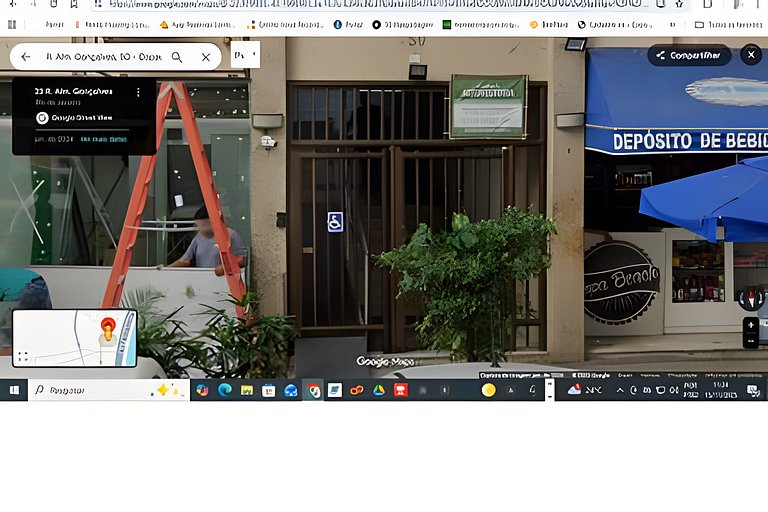Click the blue link at the card bottom
The image size is (768, 512).
click(104, 139)
